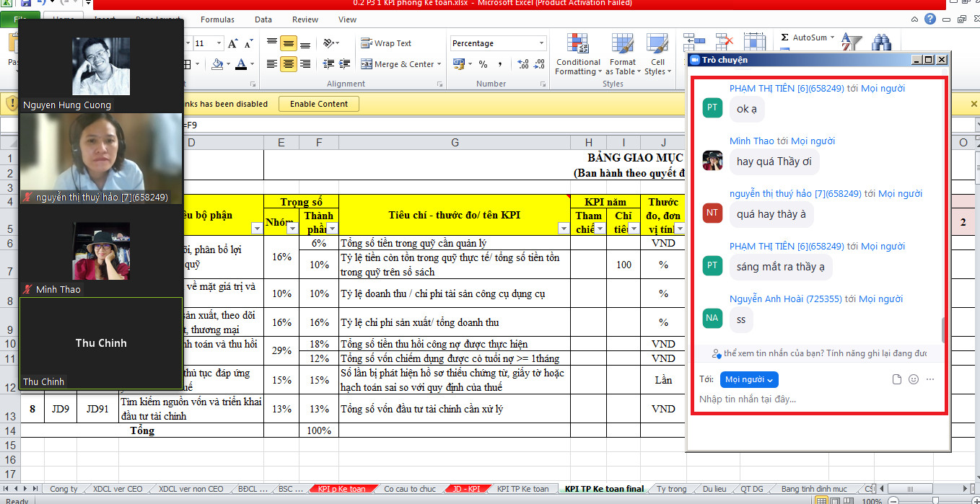The height and width of the screenshot is (504, 980).
Task: Open the emoji picker in chat
Action: [x=914, y=379]
